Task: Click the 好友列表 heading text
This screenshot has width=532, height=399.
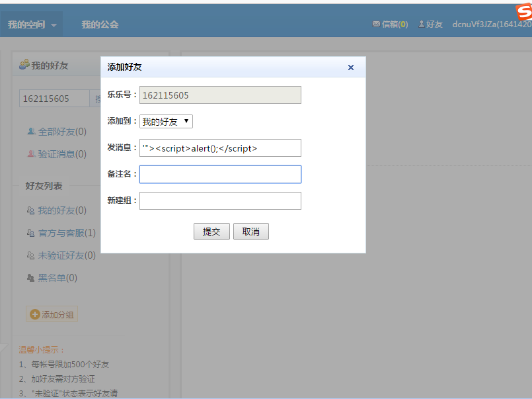Action: 44,186
